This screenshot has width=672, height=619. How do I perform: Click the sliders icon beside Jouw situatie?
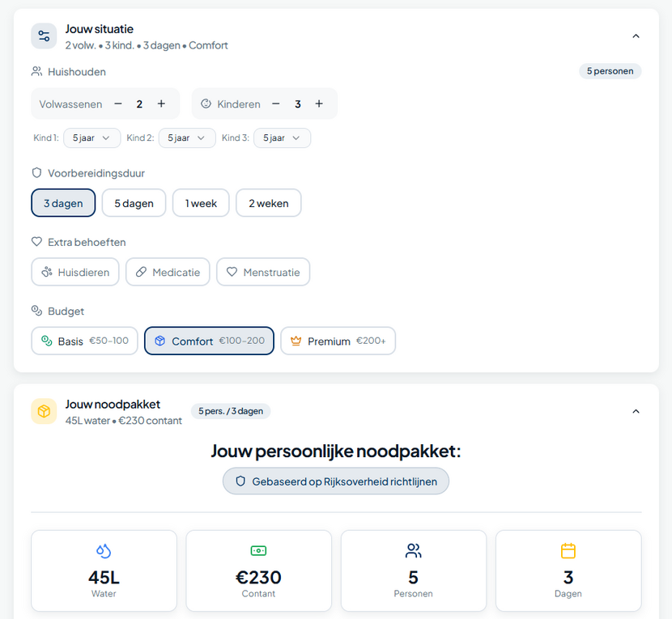(x=44, y=36)
